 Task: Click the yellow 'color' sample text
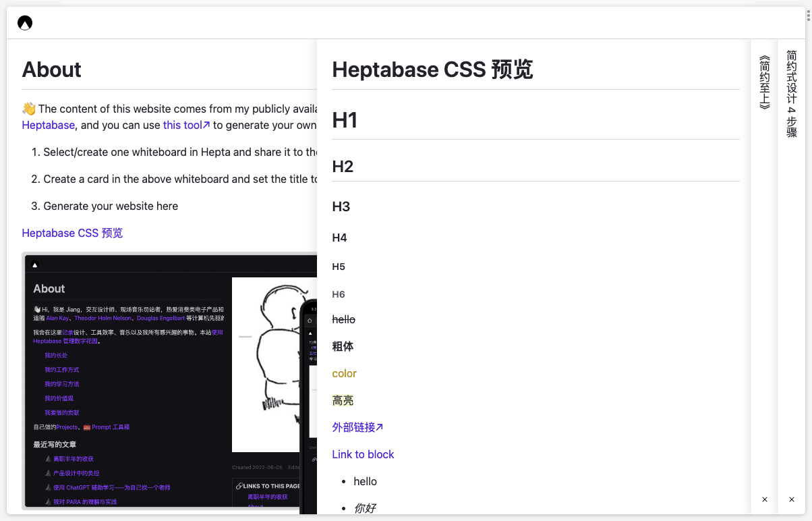coord(345,373)
